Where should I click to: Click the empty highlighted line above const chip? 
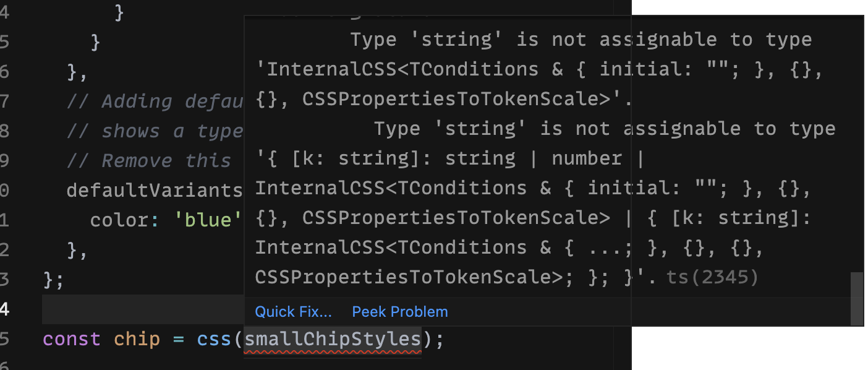[x=142, y=309]
